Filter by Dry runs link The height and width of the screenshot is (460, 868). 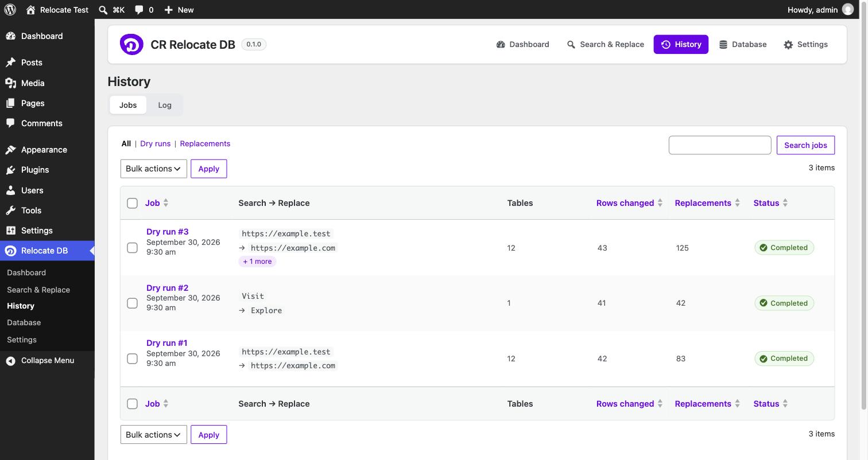(156, 143)
